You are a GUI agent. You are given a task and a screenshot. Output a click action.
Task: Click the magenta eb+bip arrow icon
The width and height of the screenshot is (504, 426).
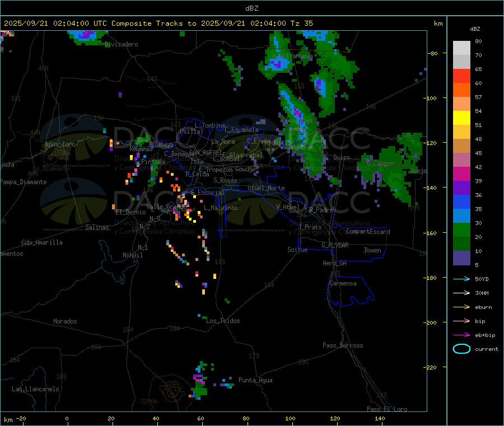461,335
